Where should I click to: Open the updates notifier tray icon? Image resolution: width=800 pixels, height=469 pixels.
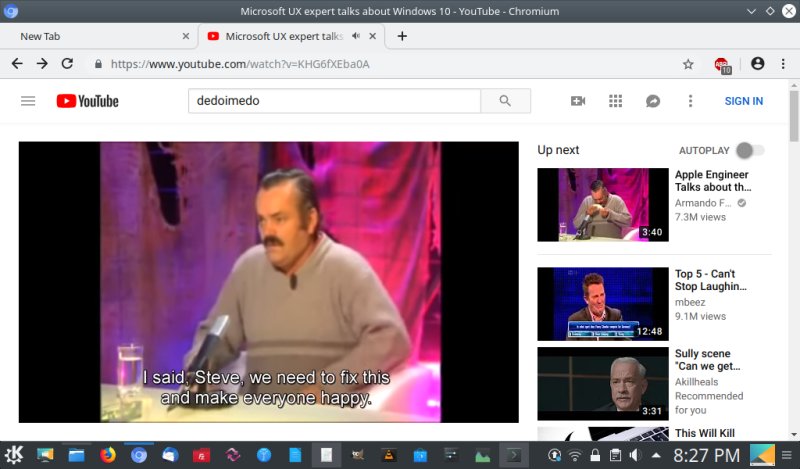[554, 455]
